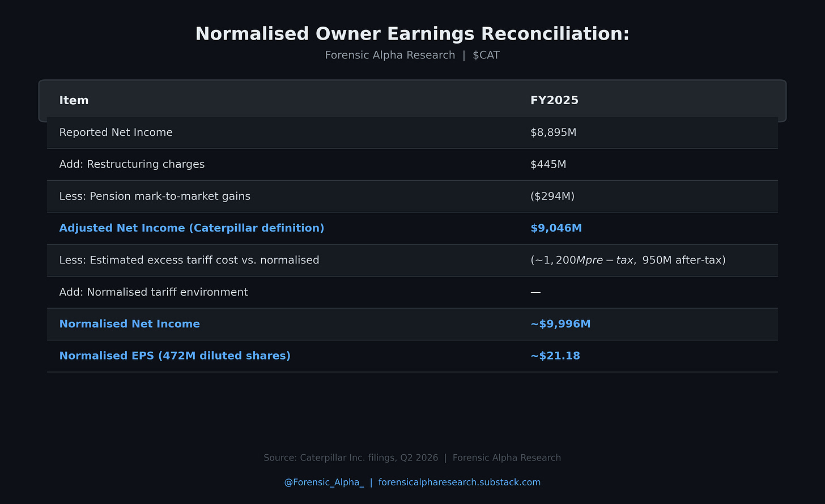Select the 950M after-tax tariff value
825x504 pixels.
[684, 260]
